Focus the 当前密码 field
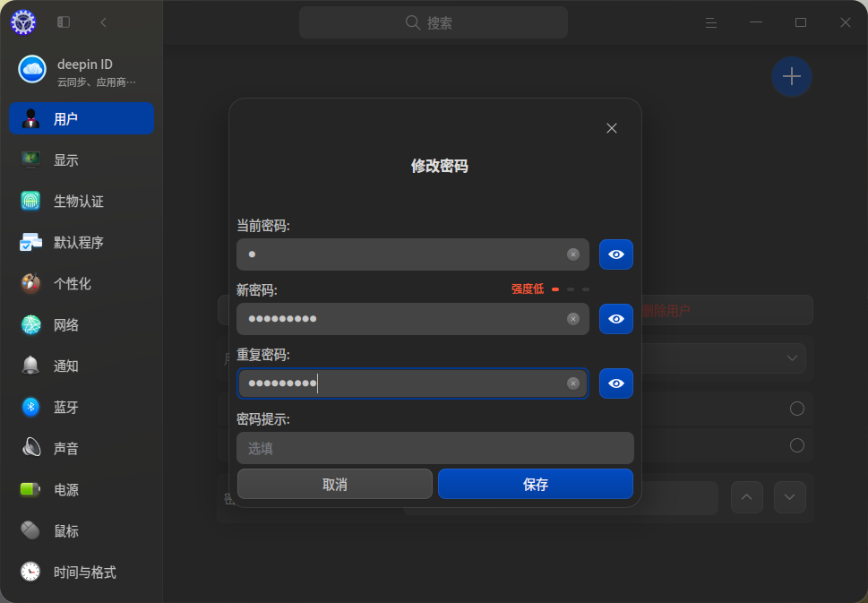 [412, 254]
